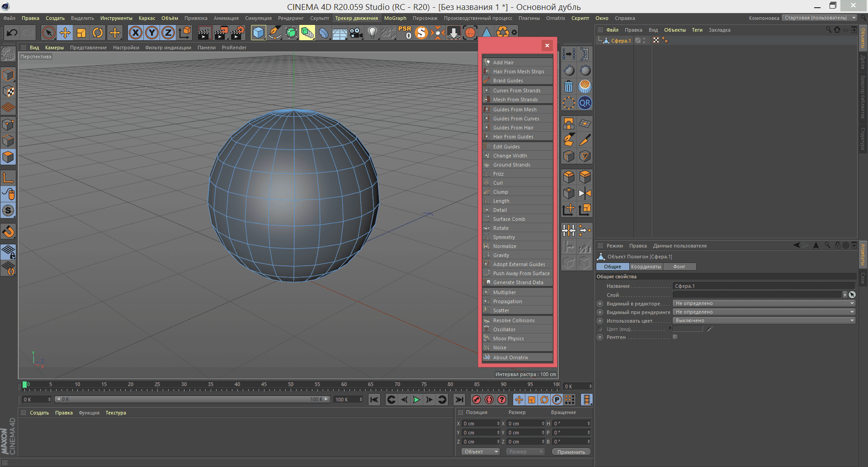The height and width of the screenshot is (467, 868).
Task: Open Использовать цвет dropdown
Action: 764,321
